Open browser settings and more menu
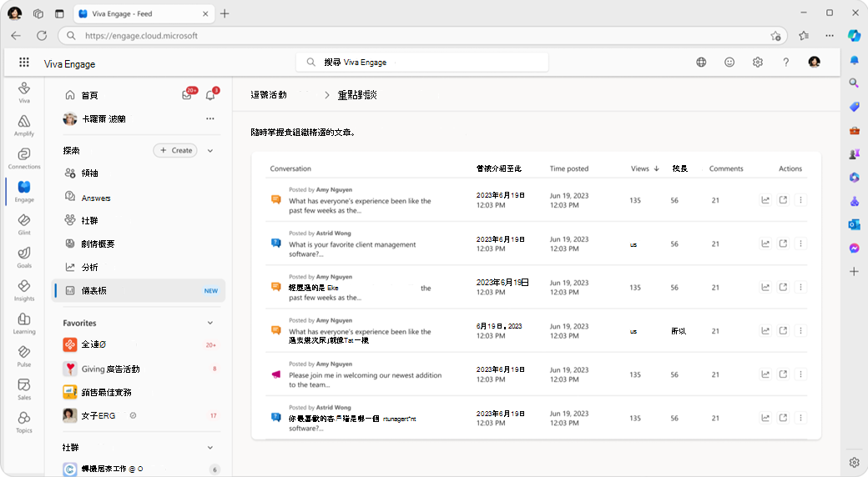 pos(830,35)
